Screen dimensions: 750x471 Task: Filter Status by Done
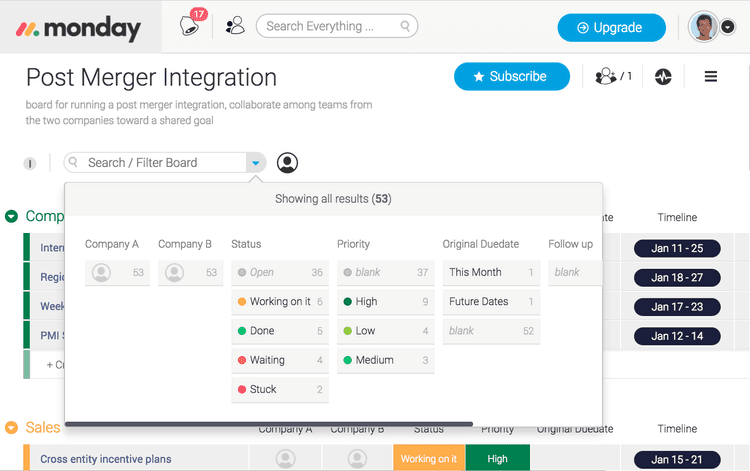point(280,331)
